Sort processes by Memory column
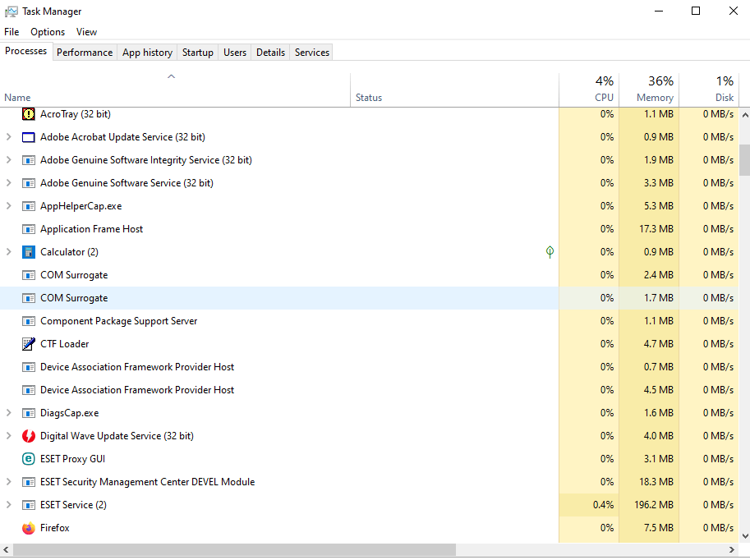Viewport: 750px width, 560px height. point(649,90)
